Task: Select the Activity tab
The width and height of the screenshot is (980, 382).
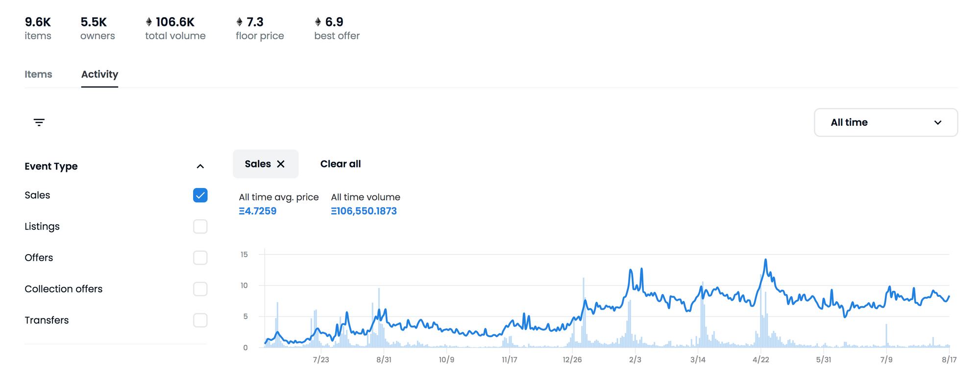Action: tap(99, 74)
